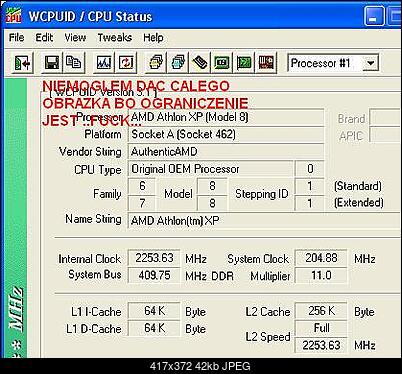The image size is (402, 374).
Task: Click the green monitor toolbar icon
Action: pyautogui.click(x=222, y=63)
